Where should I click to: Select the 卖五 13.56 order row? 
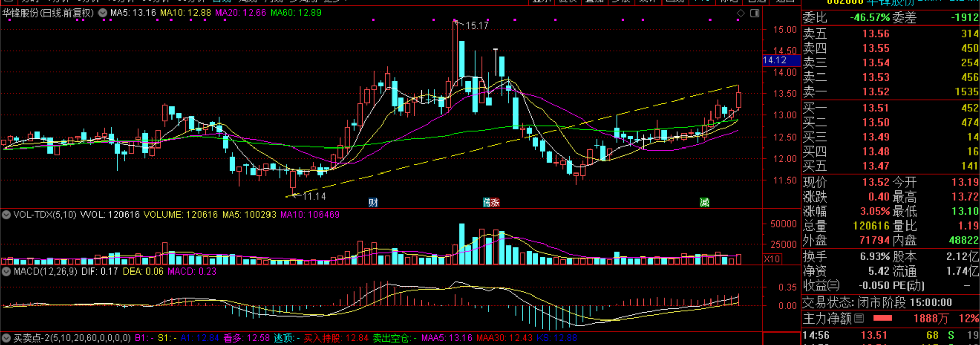891,34
